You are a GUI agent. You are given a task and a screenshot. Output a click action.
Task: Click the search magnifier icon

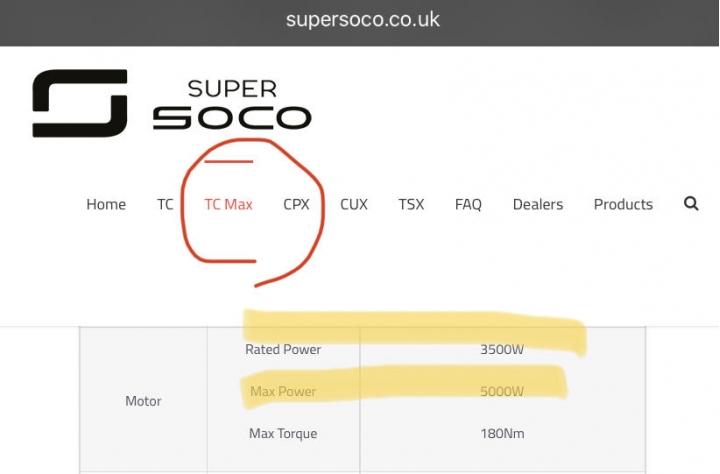point(691,203)
